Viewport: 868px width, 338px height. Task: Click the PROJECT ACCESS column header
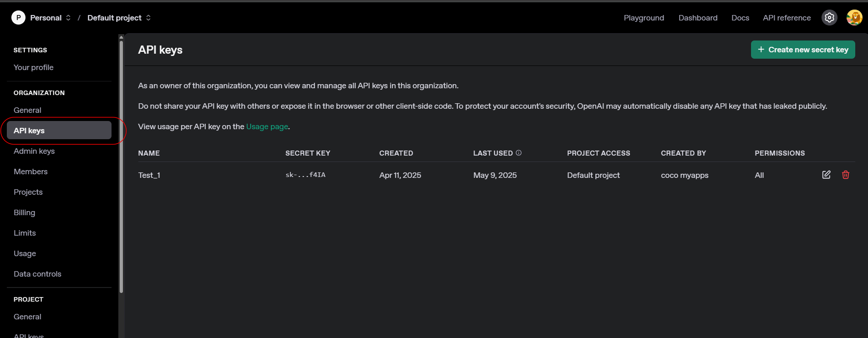click(x=599, y=153)
